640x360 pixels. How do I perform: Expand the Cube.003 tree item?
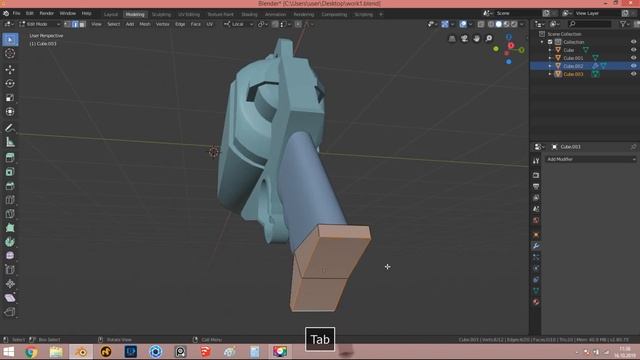550,74
